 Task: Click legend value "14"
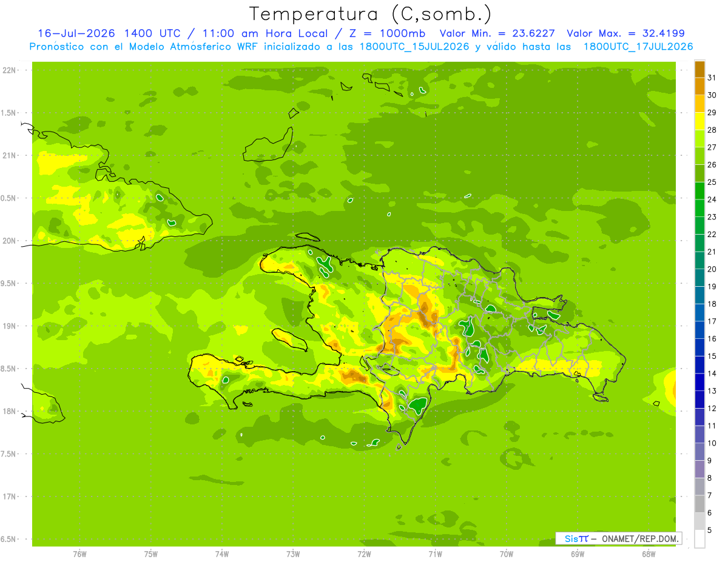(x=712, y=373)
